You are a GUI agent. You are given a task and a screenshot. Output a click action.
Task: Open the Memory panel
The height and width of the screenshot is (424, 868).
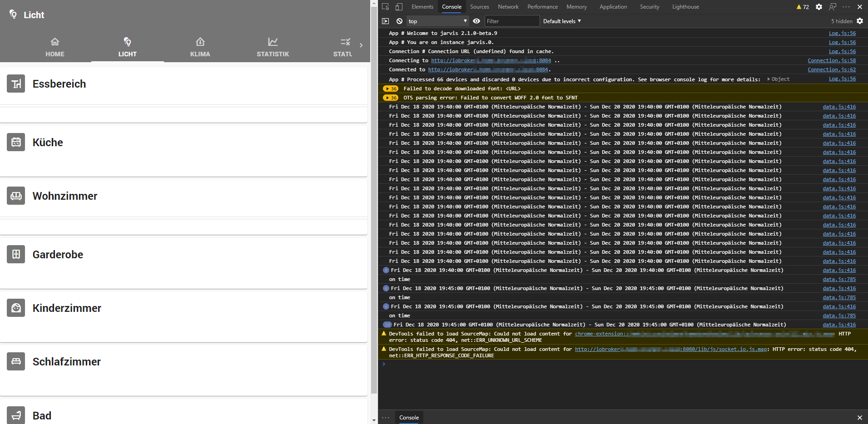point(577,7)
